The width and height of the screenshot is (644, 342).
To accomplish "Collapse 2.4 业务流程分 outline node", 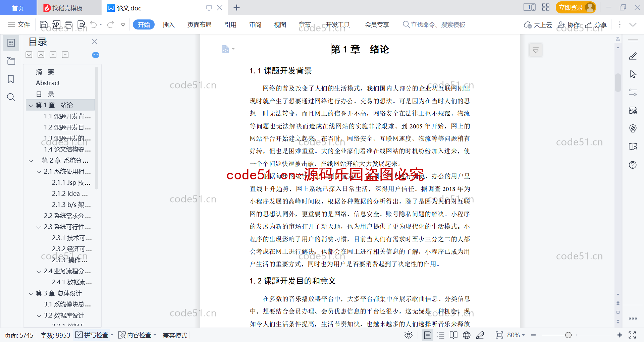I will coord(39,271).
